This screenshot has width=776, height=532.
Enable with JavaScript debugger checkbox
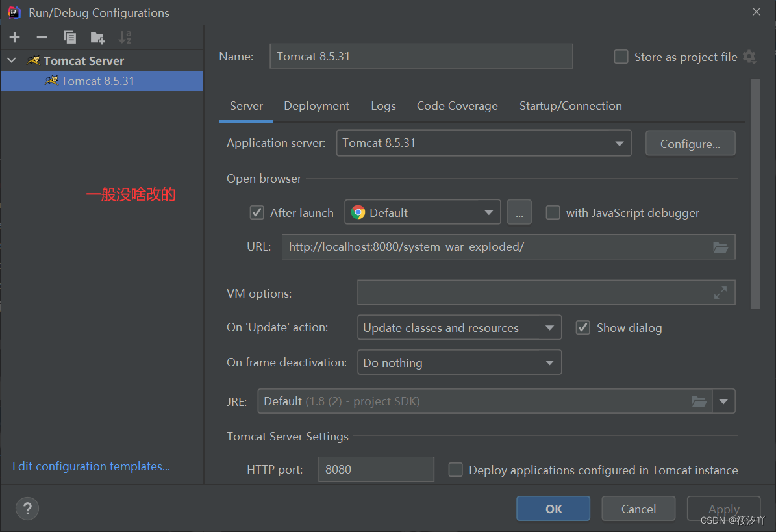click(553, 213)
